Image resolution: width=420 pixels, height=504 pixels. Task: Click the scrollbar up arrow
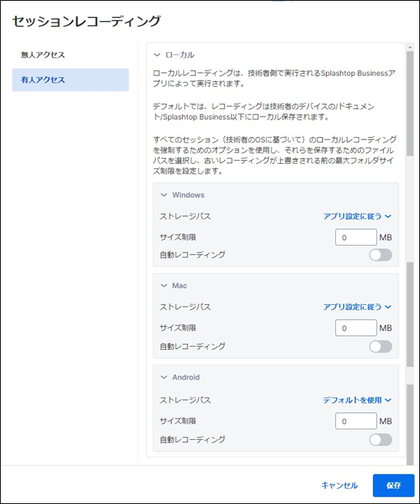(x=410, y=47)
